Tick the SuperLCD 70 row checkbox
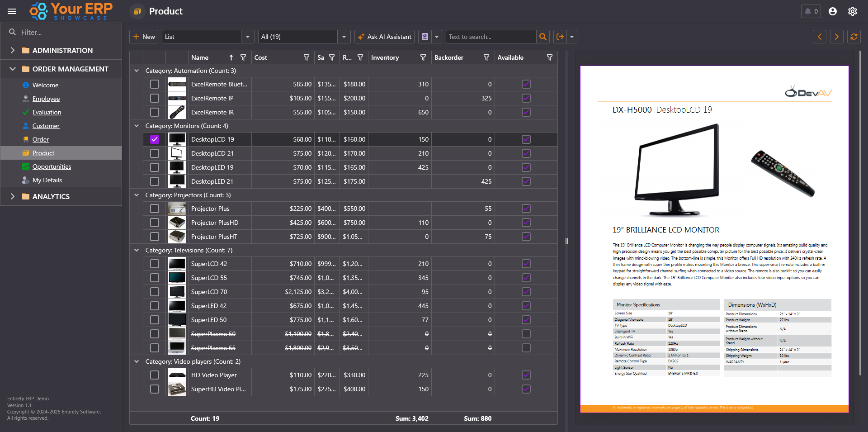868x432 pixels. 155,292
